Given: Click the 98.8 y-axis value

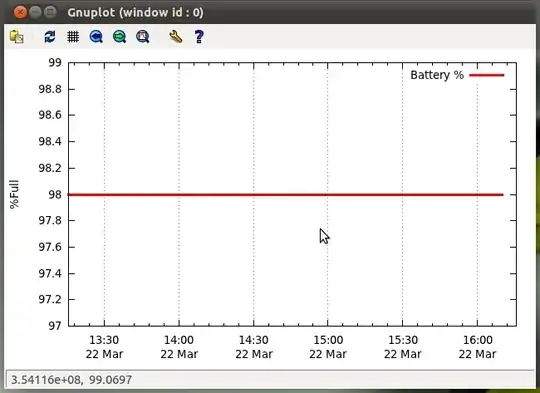Looking at the screenshot, I should tap(50, 89).
